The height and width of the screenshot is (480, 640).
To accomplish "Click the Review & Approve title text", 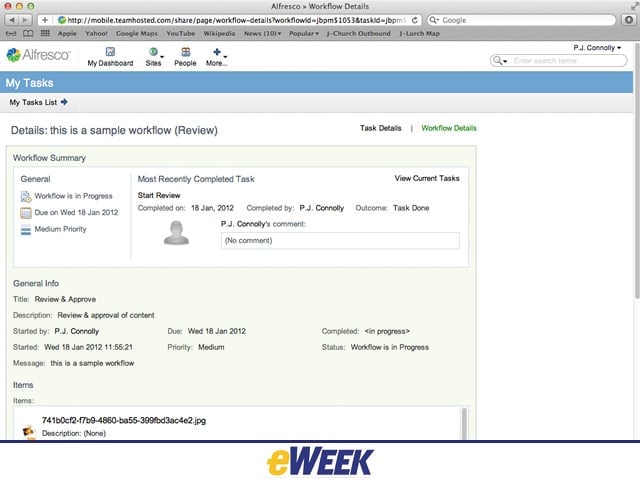I will coord(65,300).
